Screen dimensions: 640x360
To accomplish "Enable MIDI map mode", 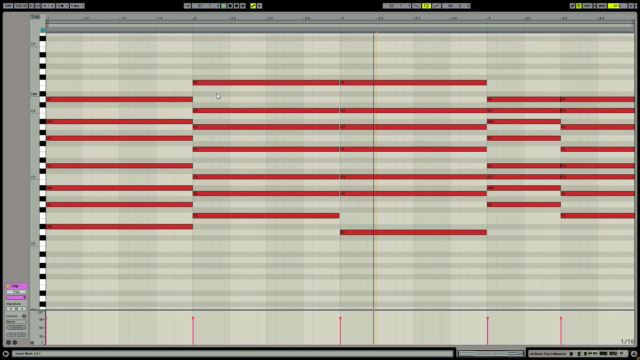I will (602, 6).
